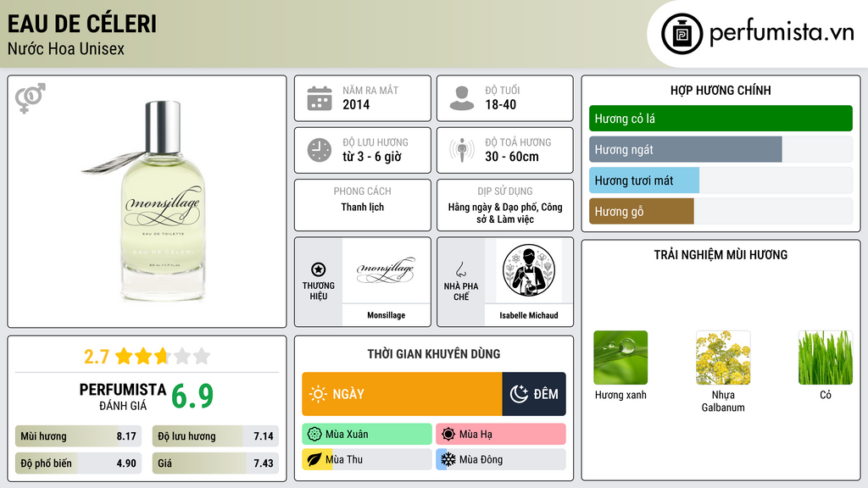Click the Thanh lịch style value
Viewport: 868px width, 488px height.
tap(362, 207)
